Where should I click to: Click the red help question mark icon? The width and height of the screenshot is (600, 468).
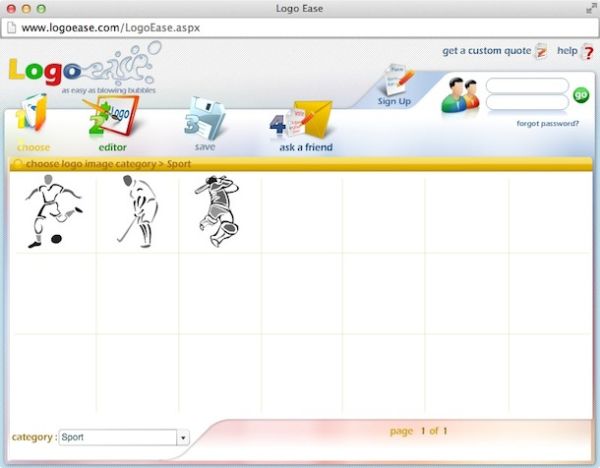point(587,52)
